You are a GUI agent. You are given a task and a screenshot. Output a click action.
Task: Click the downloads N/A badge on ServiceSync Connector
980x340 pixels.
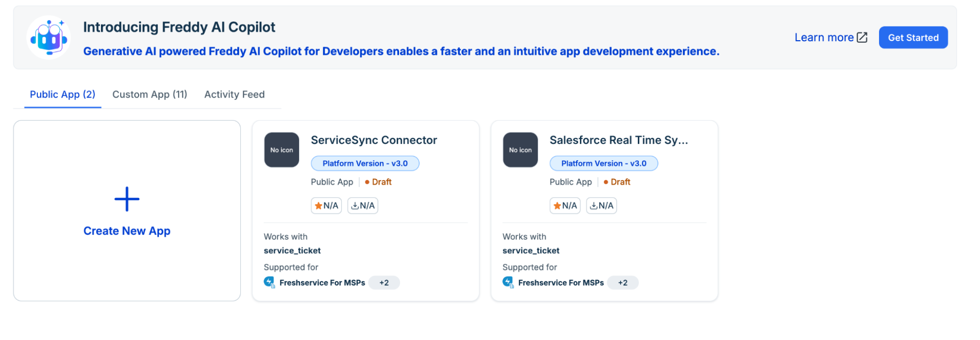coord(363,206)
